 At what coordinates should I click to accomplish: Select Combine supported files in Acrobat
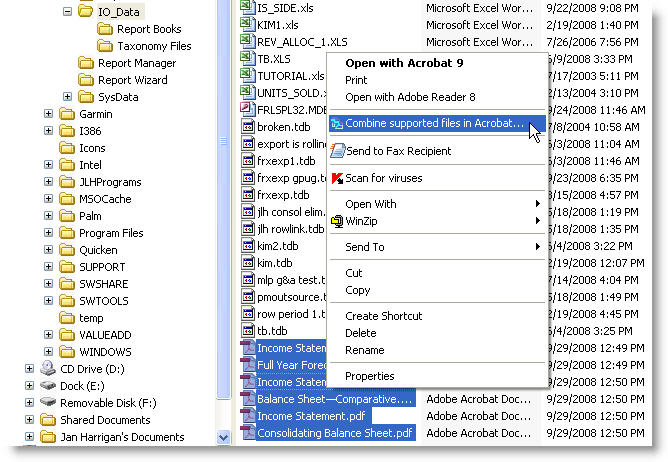(x=437, y=124)
